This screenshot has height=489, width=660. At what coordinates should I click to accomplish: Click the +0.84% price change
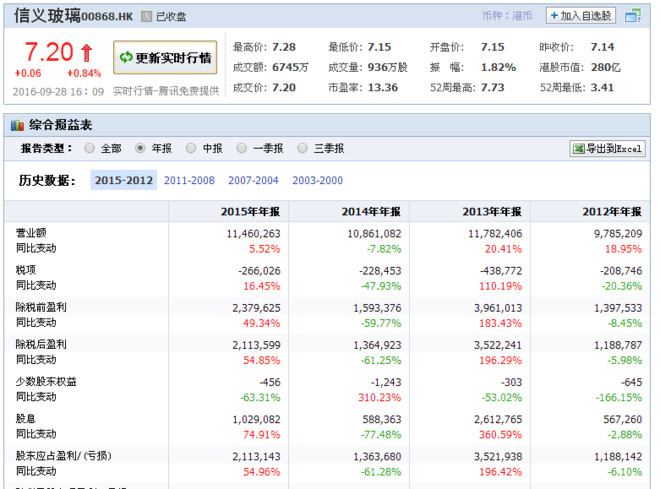pos(84,73)
